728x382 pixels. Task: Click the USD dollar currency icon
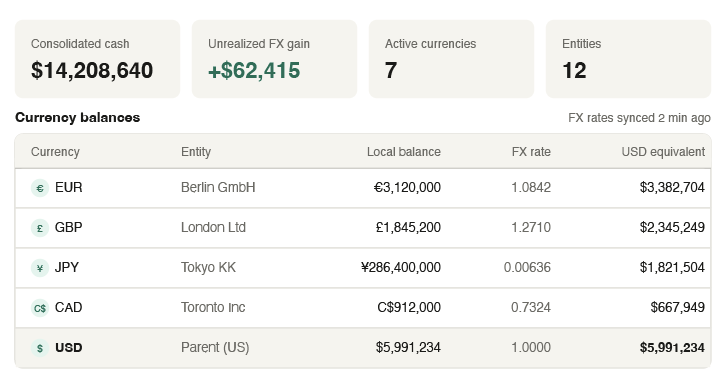coord(40,348)
